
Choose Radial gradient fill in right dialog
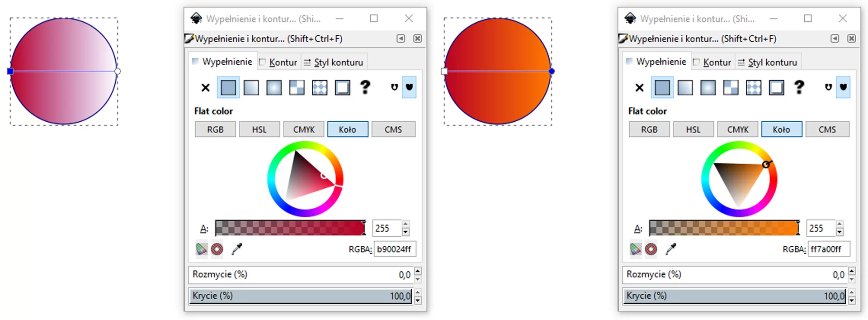[x=708, y=87]
